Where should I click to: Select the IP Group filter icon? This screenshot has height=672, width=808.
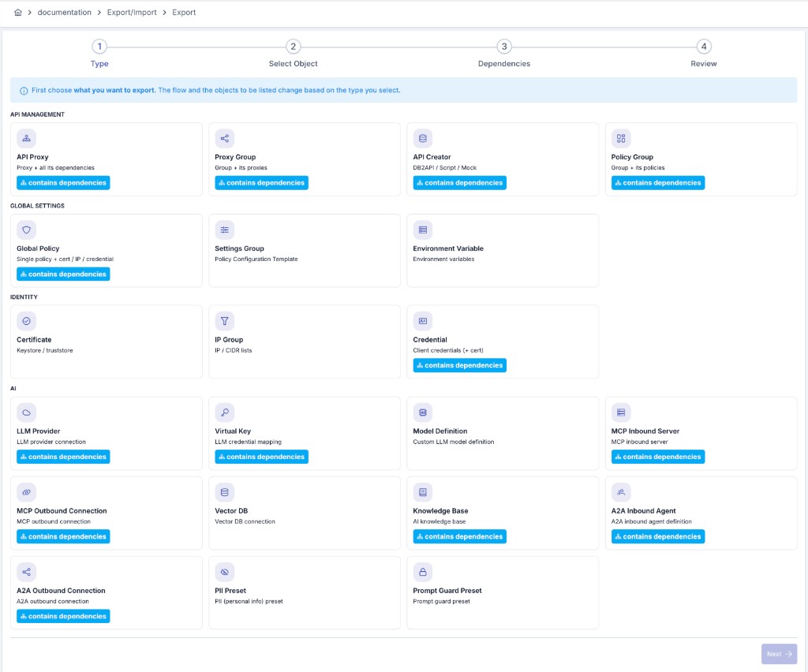click(x=225, y=321)
